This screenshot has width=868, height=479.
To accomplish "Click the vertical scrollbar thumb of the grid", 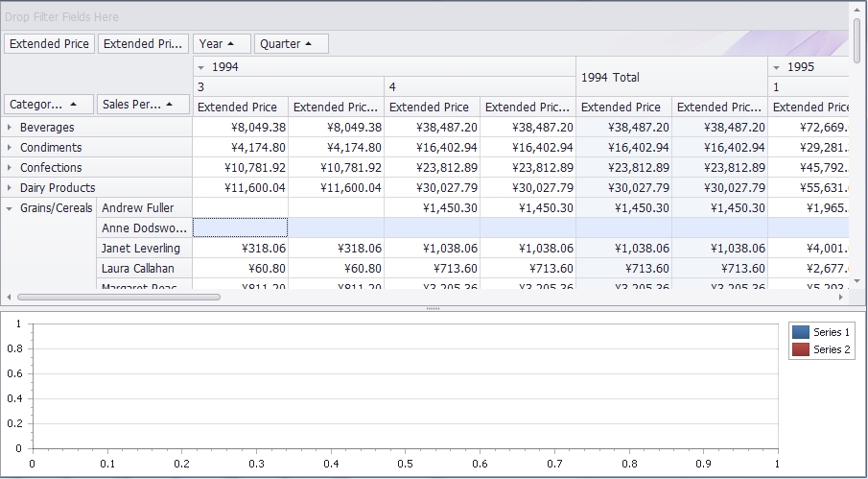I will click(856, 40).
